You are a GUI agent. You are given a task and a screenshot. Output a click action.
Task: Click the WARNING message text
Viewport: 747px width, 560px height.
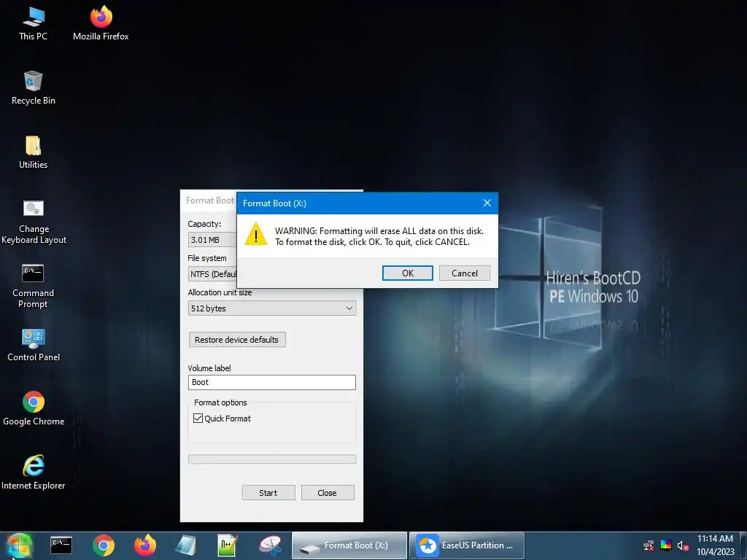(x=379, y=236)
